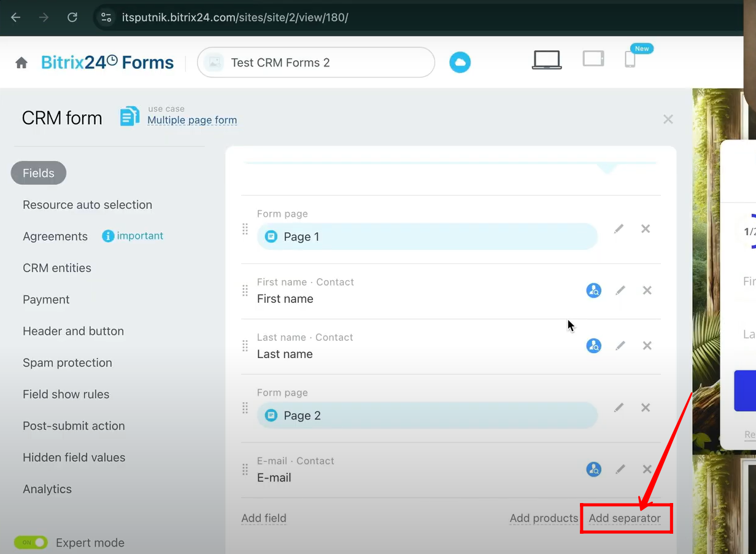
Task: Remove Page 1 with the X icon
Action: tap(646, 228)
